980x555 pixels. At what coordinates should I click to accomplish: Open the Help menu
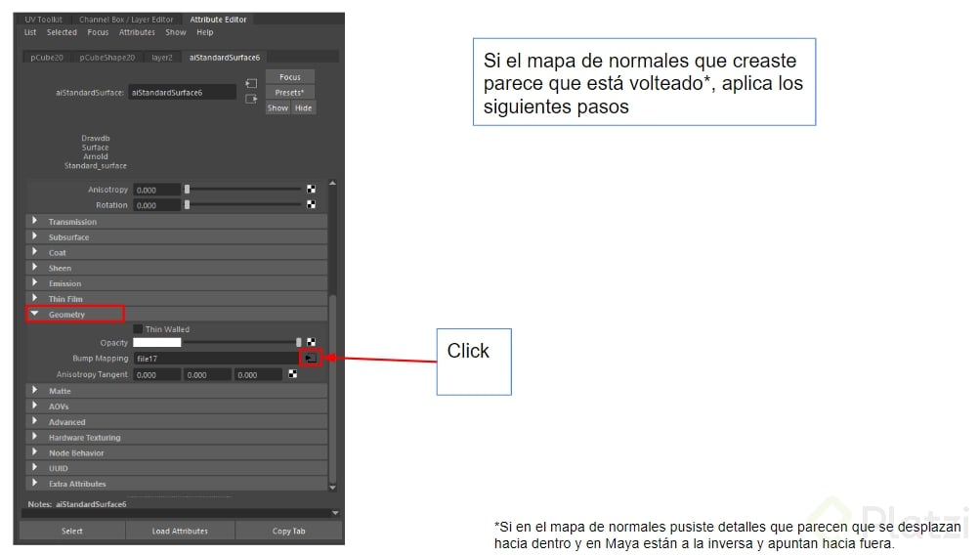click(x=205, y=32)
